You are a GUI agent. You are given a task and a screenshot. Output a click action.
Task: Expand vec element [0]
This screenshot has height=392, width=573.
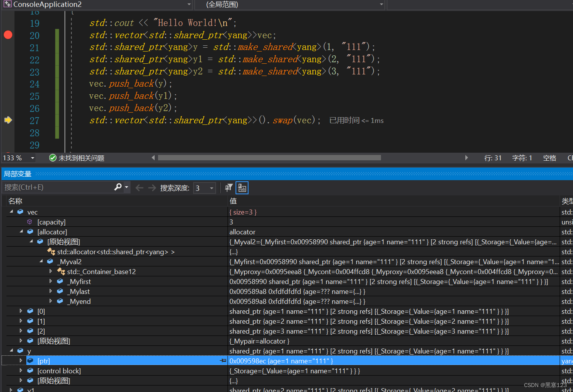[x=21, y=311]
